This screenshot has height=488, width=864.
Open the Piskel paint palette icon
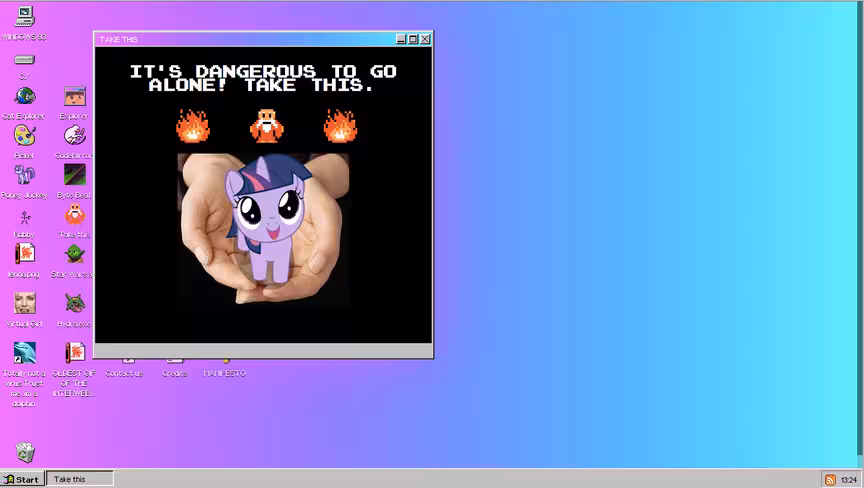pyautogui.click(x=24, y=135)
